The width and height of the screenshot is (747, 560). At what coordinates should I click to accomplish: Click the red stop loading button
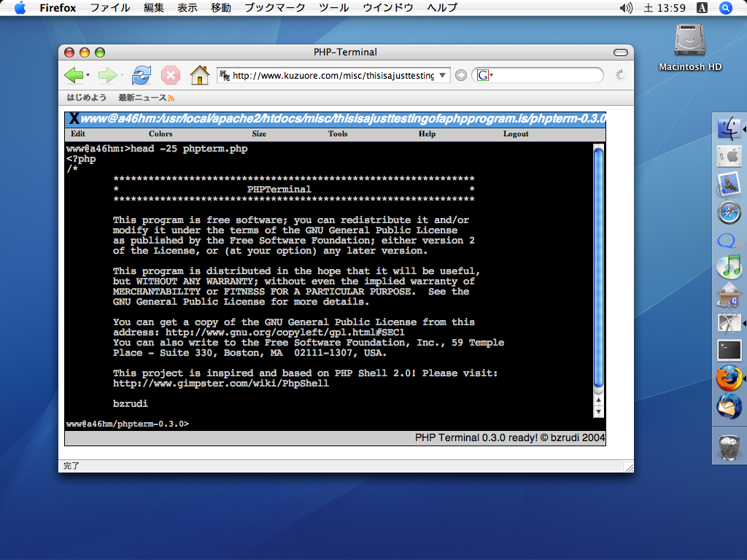[171, 75]
